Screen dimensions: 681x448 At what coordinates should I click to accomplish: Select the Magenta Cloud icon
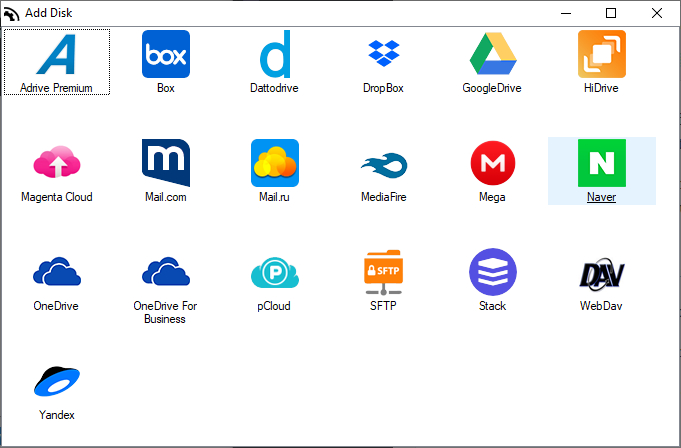point(57,163)
